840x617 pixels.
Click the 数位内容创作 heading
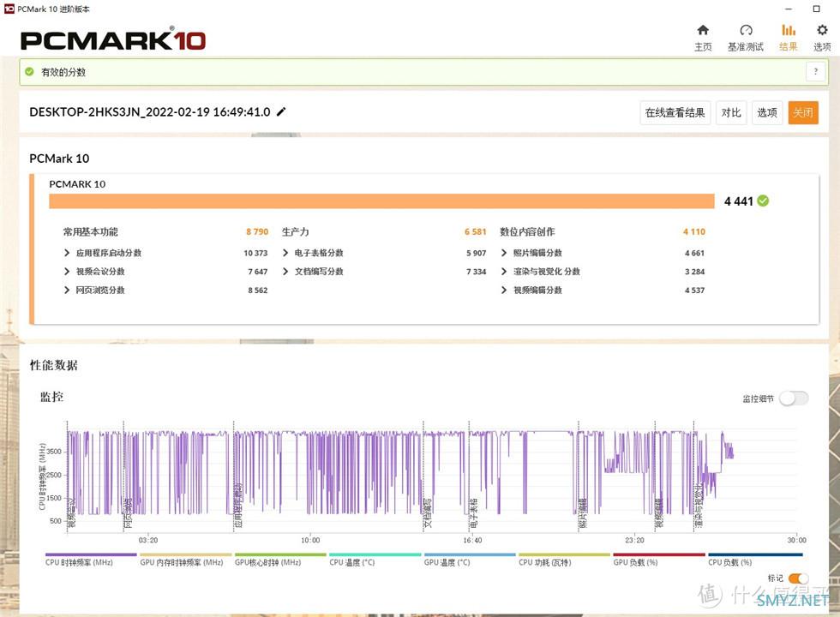(x=526, y=232)
